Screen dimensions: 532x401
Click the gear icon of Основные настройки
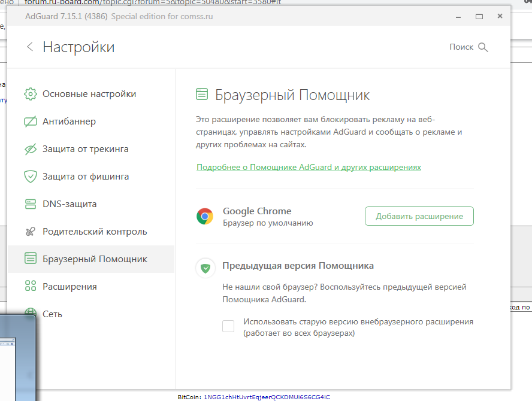tap(31, 94)
